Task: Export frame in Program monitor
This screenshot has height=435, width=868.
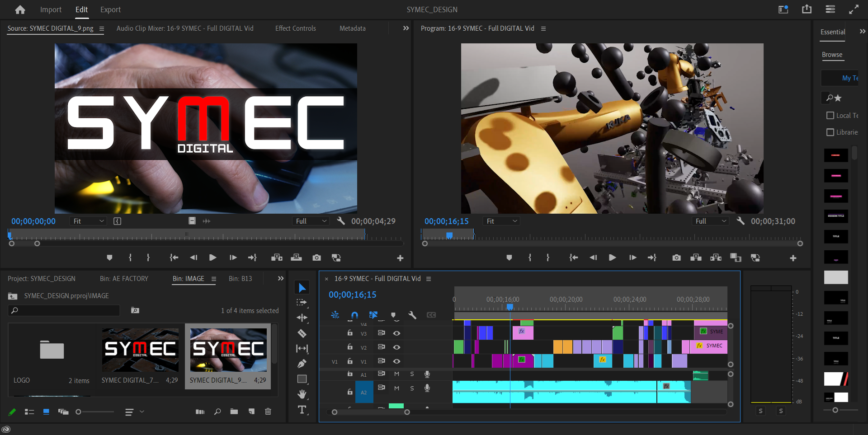Action: [676, 257]
